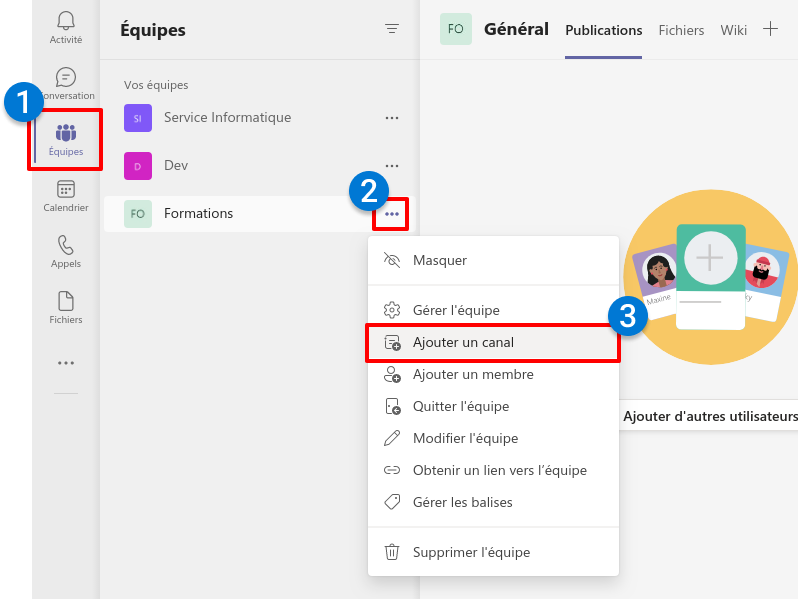Go to Appels in sidebar
The height and width of the screenshot is (599, 798).
[x=66, y=252]
